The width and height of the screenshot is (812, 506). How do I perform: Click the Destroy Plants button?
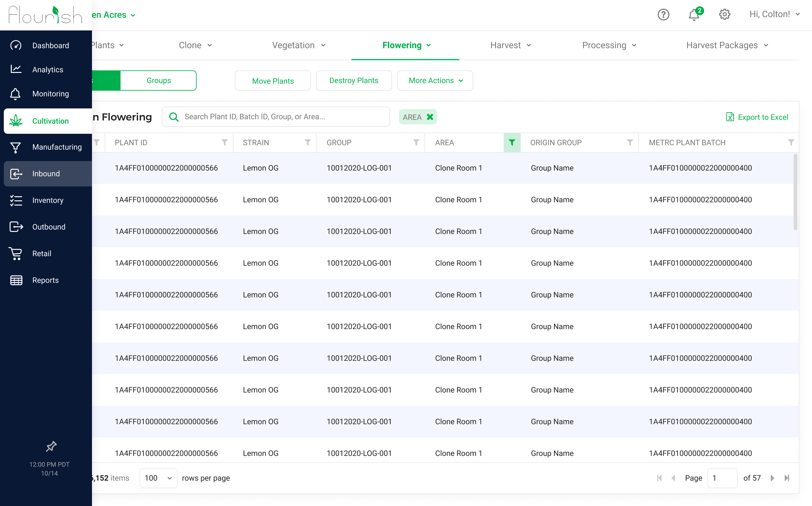353,80
